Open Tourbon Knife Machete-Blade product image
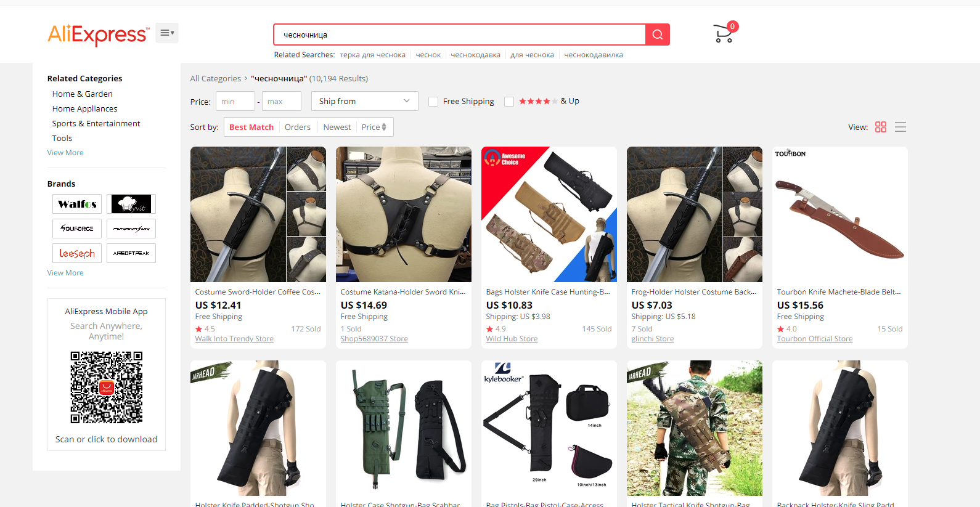Viewport: 980px width, 507px height. (840, 214)
